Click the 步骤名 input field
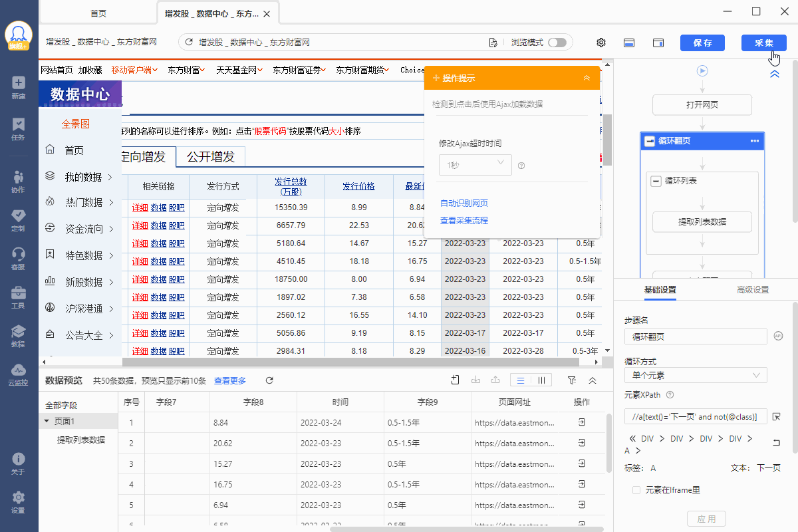Screen dimensions: 798x532 pyautogui.click(x=696, y=336)
